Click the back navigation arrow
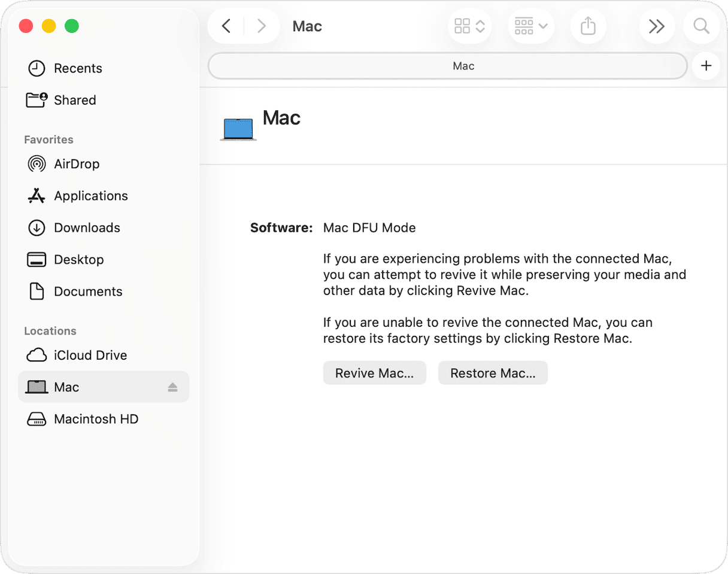The width and height of the screenshot is (728, 574). [226, 26]
